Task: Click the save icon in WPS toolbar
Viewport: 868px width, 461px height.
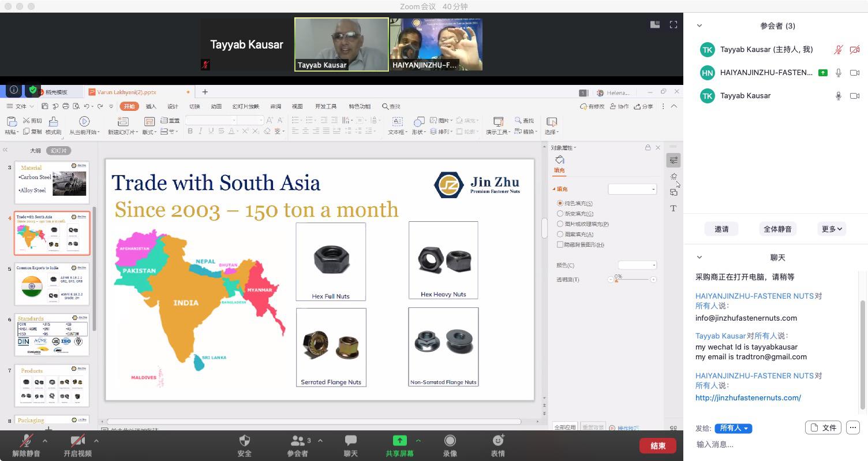Action: point(45,106)
